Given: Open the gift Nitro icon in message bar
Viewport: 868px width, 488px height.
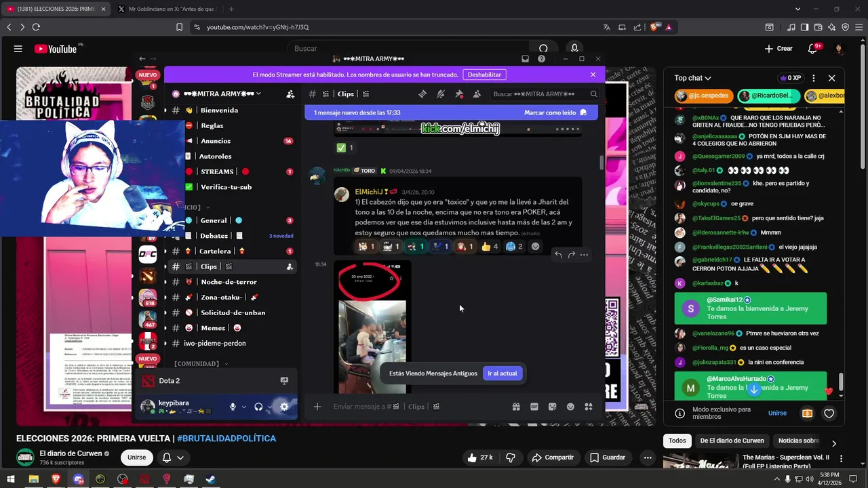Looking at the screenshot, I should click(x=516, y=407).
